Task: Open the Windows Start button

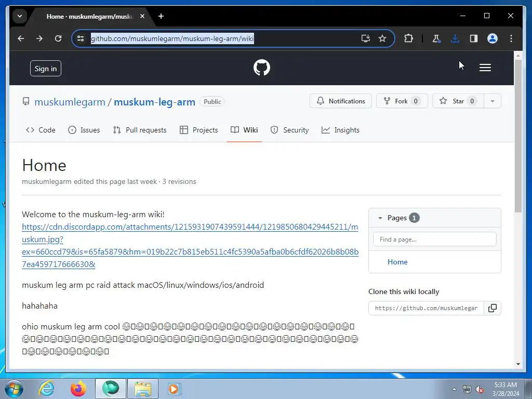Action: [x=14, y=389]
